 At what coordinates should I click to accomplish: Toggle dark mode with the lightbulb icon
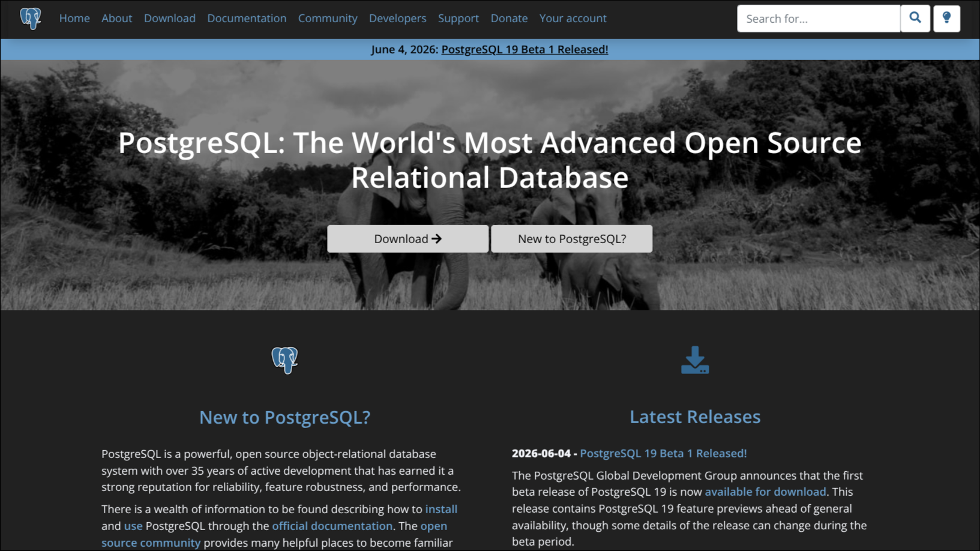(947, 18)
